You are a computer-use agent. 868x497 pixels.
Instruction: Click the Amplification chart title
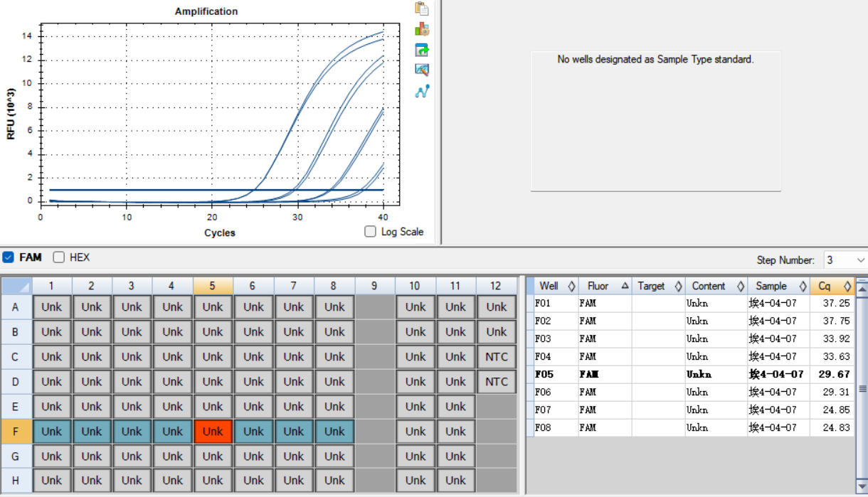coord(206,11)
